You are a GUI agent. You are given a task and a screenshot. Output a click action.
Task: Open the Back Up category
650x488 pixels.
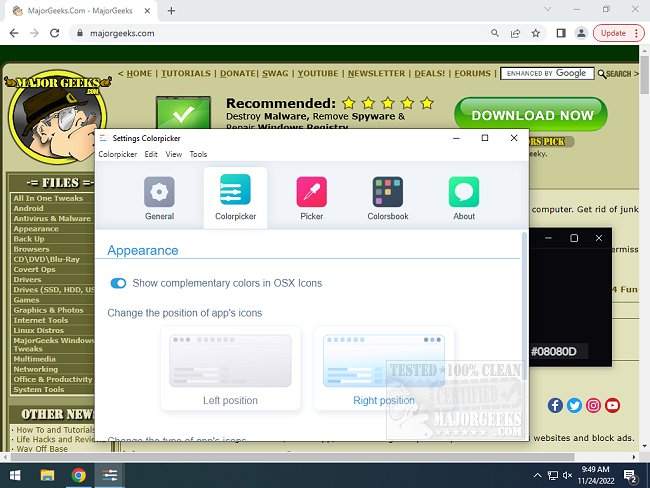29,239
